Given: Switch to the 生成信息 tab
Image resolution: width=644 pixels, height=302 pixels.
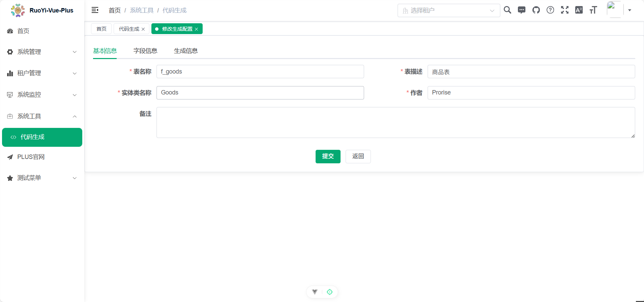Looking at the screenshot, I should pyautogui.click(x=186, y=51).
